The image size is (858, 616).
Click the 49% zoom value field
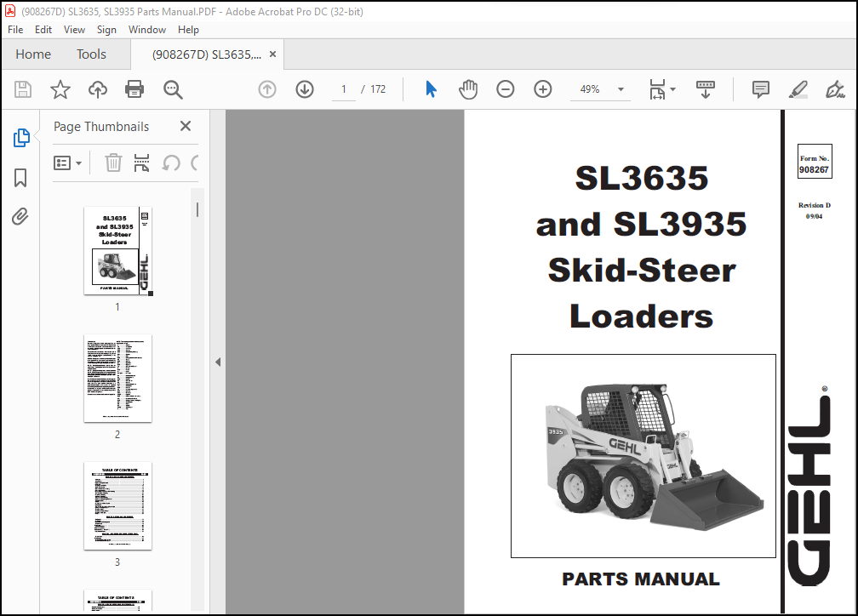coord(590,89)
